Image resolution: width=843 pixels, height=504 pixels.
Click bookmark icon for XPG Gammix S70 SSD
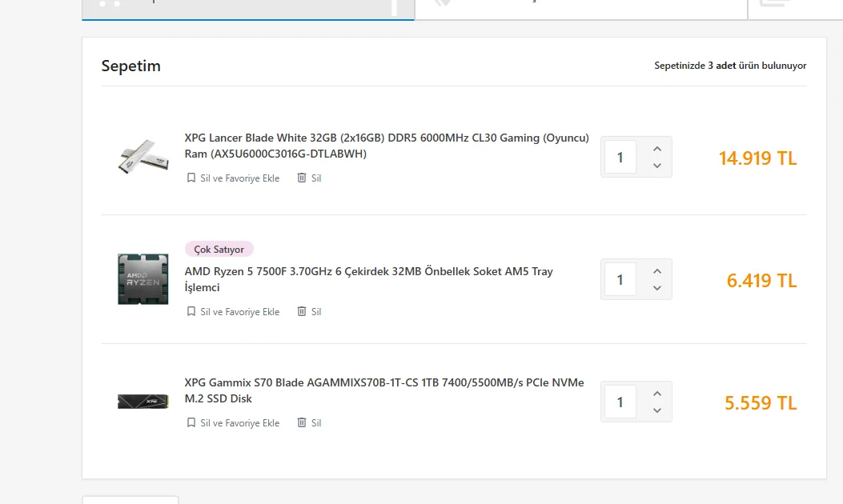pos(191,423)
